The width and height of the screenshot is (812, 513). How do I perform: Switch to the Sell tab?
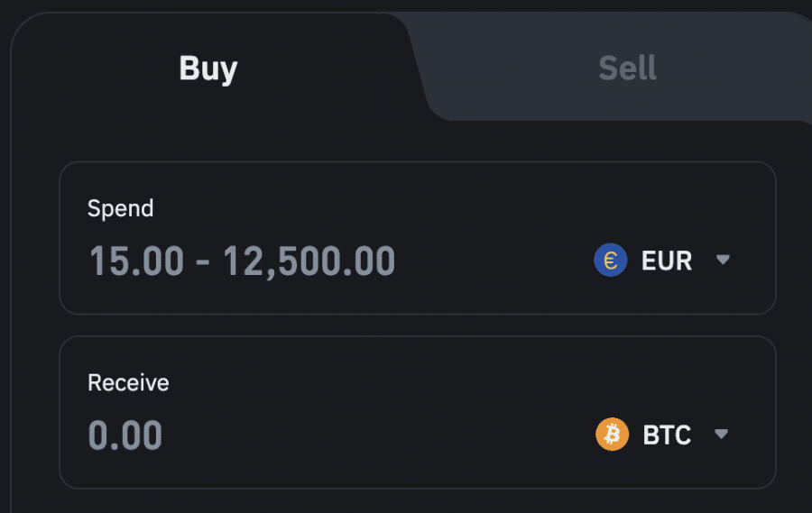[x=627, y=69]
